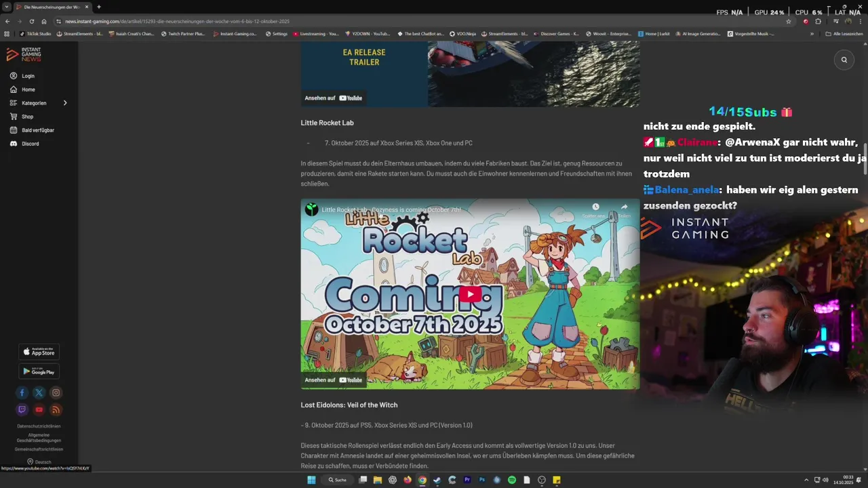
Task: Open ChatGPT icon in the taskbar
Action: tap(393, 480)
